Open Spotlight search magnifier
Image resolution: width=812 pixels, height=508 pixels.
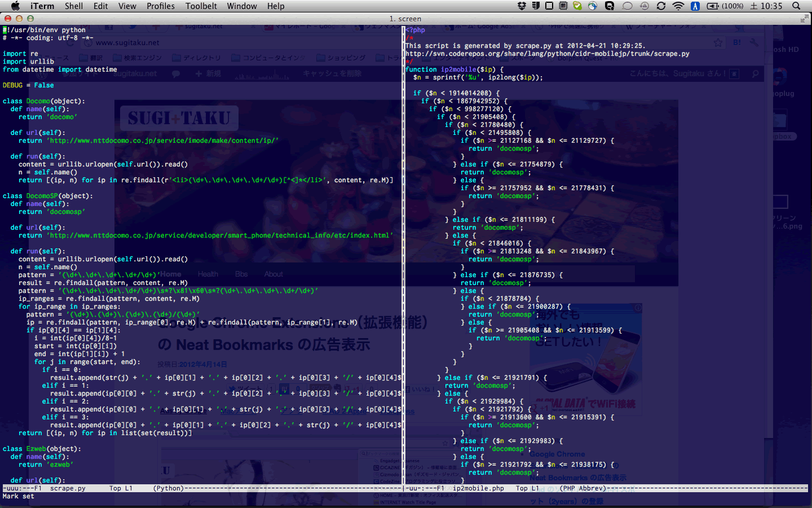coord(796,6)
